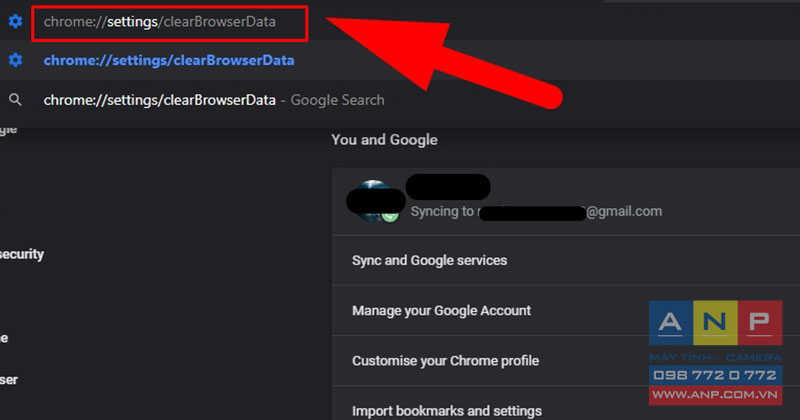Select the blue chrome://settings/clearBrowserData suggestion
800x420 pixels.
point(169,60)
